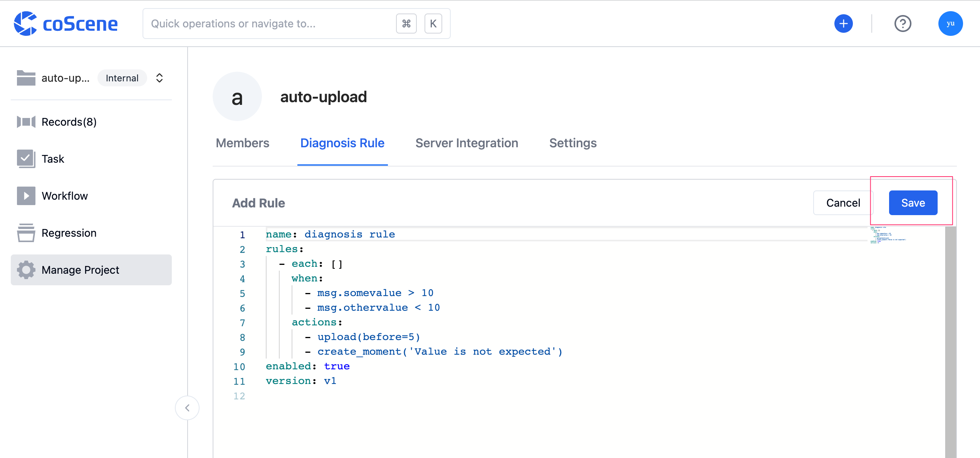
Task: Switch to the Server Integration tab
Action: [x=467, y=143]
